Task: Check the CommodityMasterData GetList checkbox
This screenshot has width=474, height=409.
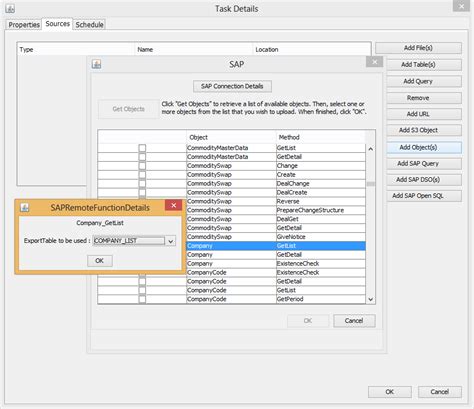Action: point(142,148)
